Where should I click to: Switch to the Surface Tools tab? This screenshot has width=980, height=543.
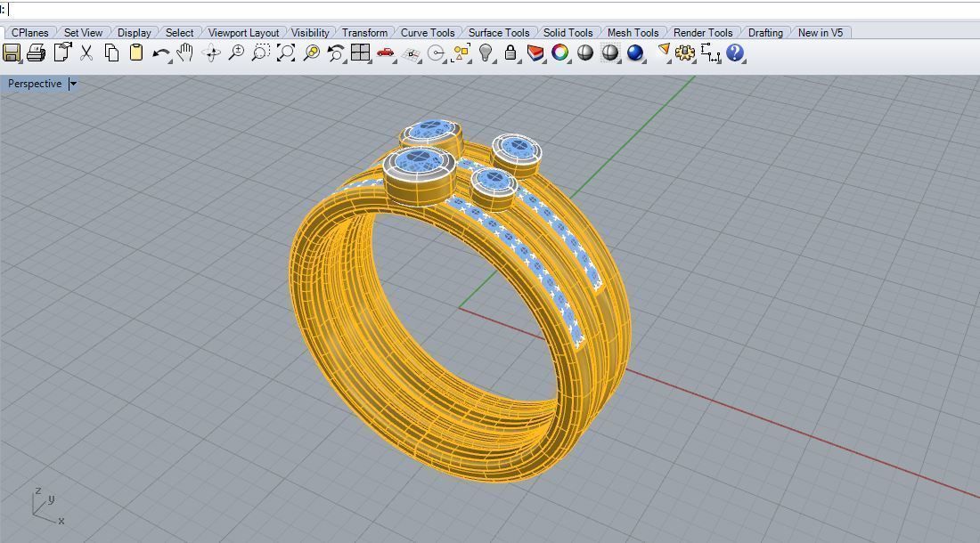499,32
